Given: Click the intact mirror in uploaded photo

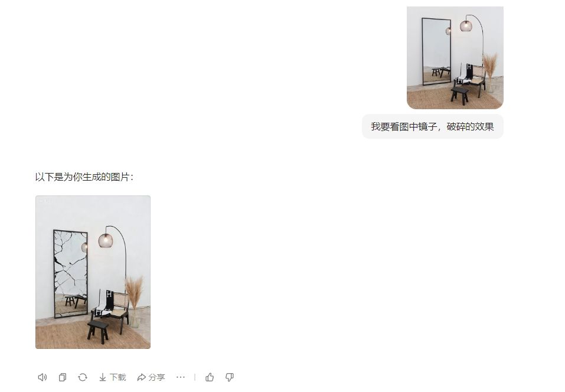Looking at the screenshot, I should (436, 51).
